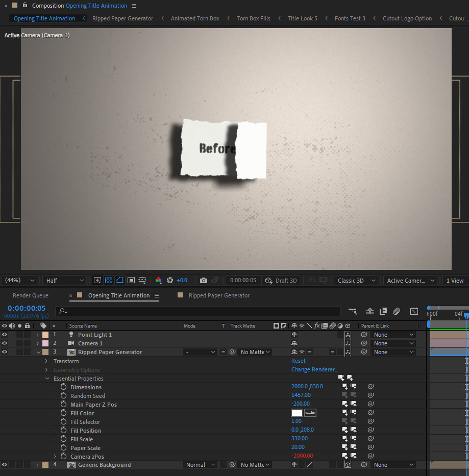Enable frame blending in the timeline

pyautogui.click(x=383, y=311)
